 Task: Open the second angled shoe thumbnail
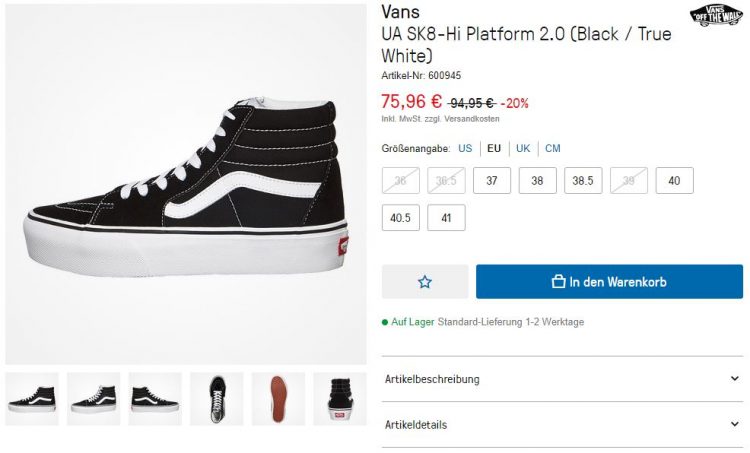94,399
